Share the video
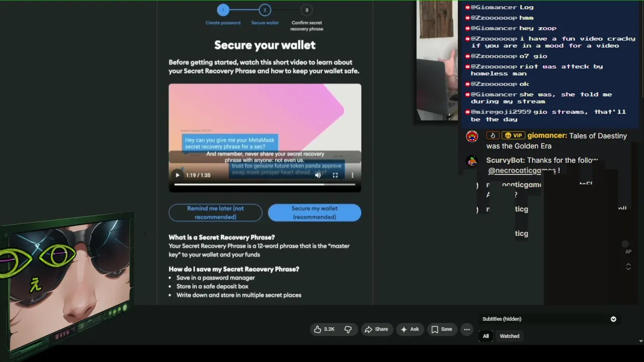 click(x=376, y=329)
